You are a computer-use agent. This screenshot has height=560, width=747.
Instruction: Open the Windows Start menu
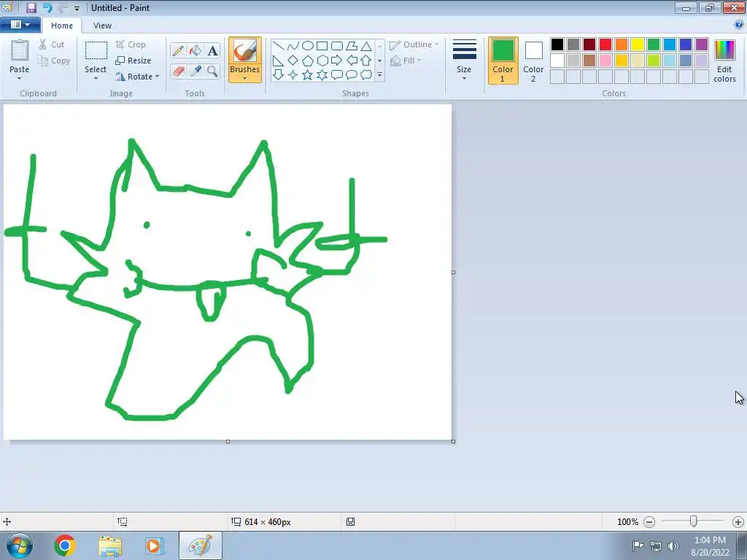click(20, 545)
